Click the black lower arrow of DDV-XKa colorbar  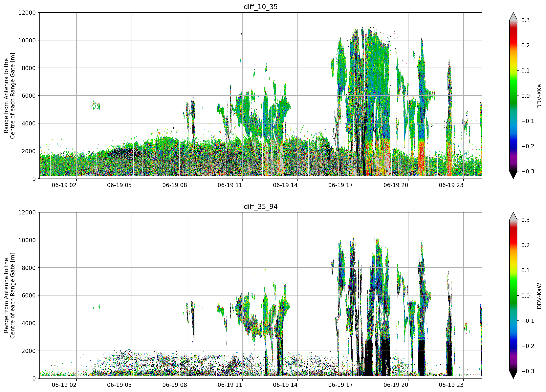(513, 175)
